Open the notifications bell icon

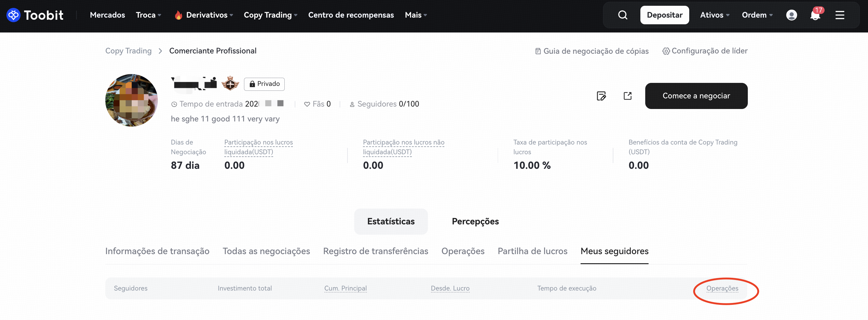[x=815, y=15]
